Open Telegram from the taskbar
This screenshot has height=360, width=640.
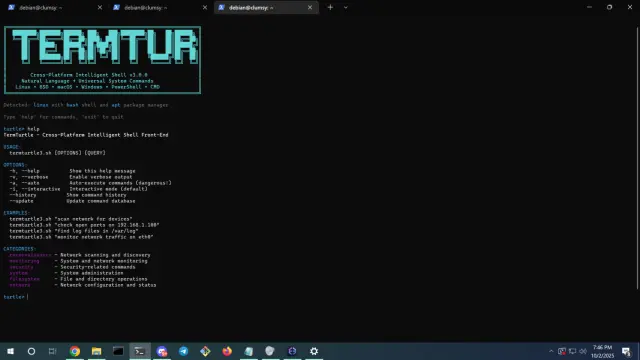(183, 351)
